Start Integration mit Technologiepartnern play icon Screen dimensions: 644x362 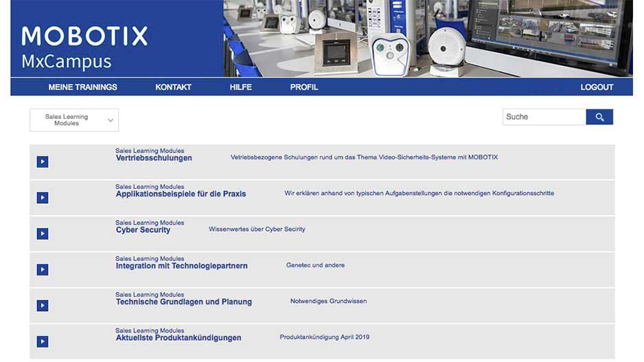point(43,269)
